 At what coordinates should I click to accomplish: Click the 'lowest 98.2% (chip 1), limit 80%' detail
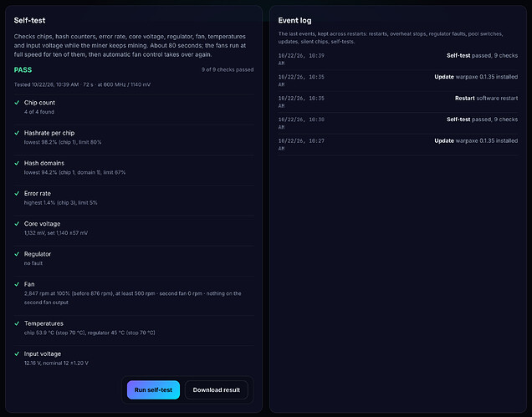click(63, 142)
